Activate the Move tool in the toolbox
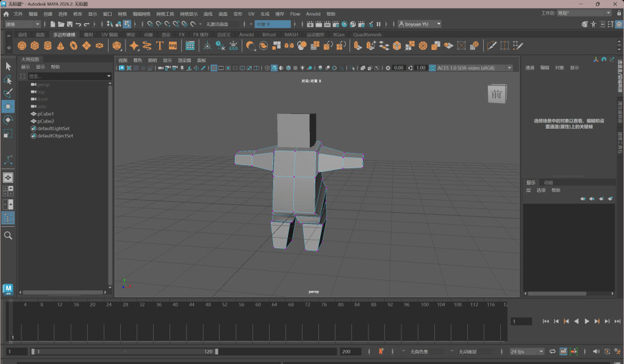 coord(9,107)
